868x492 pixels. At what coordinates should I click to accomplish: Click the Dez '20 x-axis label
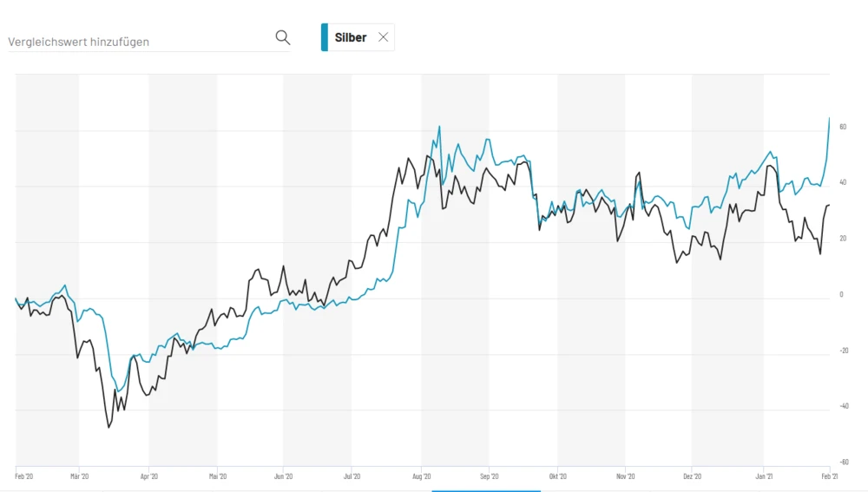tap(693, 476)
